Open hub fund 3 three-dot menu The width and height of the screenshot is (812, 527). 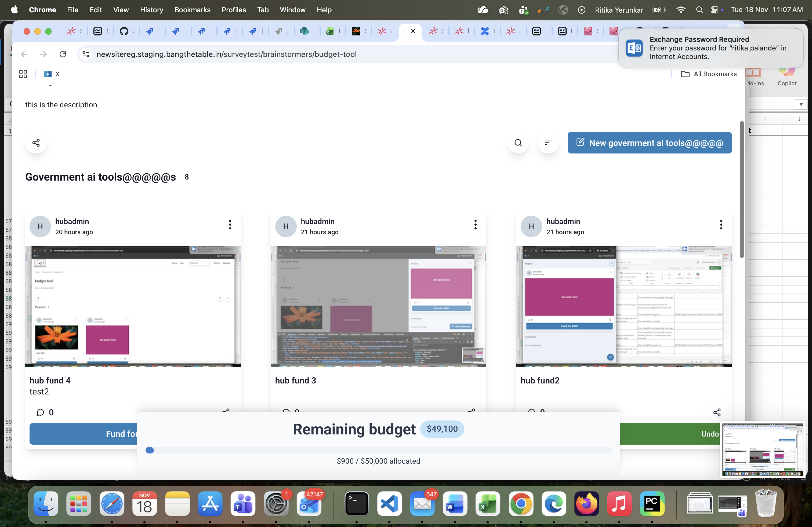475,225
